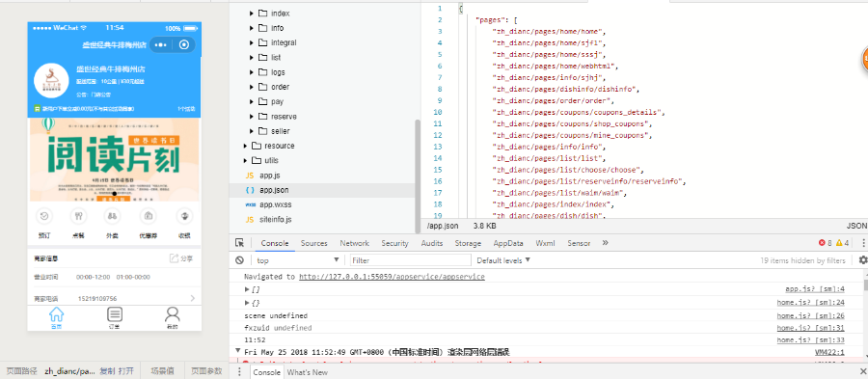Click the share icon in merchant info
868x379 pixels.
[175, 258]
